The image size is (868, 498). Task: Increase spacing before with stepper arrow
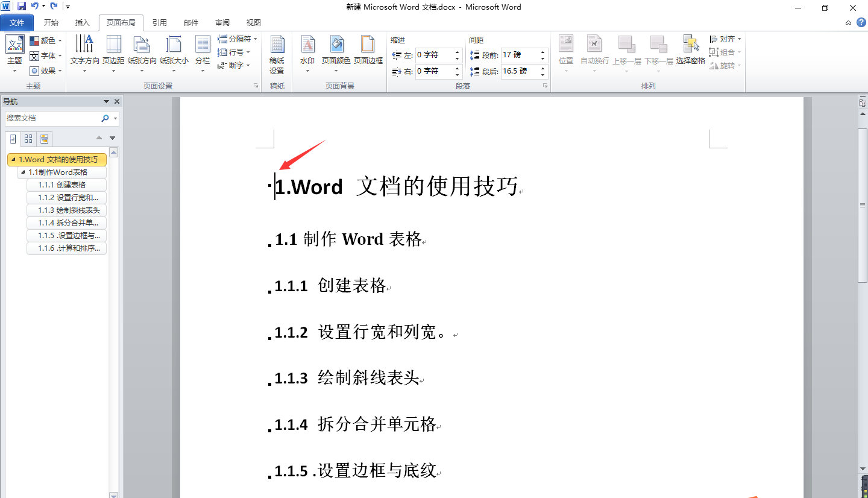pos(543,52)
